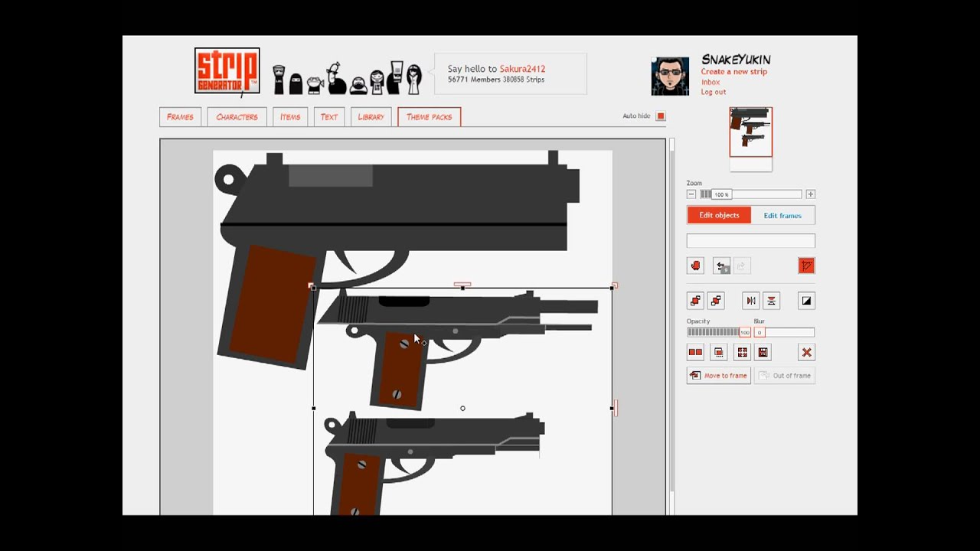Toggle the Auto hide checkbox

pyautogui.click(x=661, y=116)
